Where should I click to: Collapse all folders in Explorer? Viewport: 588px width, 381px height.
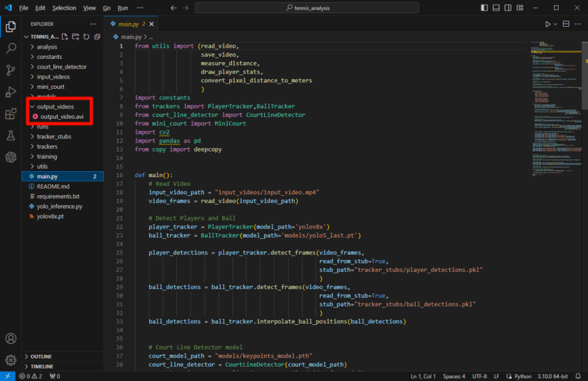click(97, 37)
